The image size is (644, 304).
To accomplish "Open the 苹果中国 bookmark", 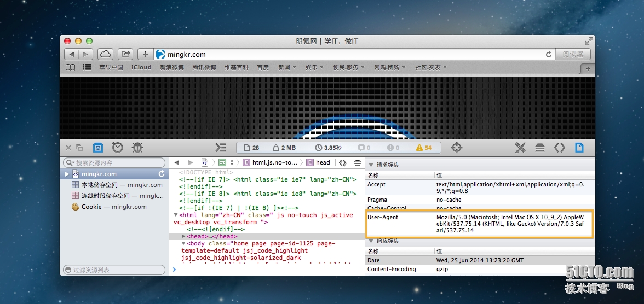I will [111, 67].
